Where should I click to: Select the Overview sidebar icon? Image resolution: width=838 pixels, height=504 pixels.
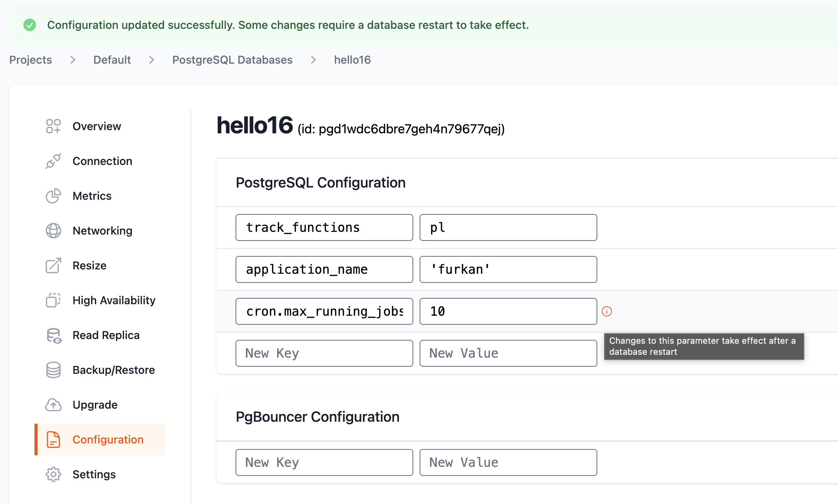(53, 126)
